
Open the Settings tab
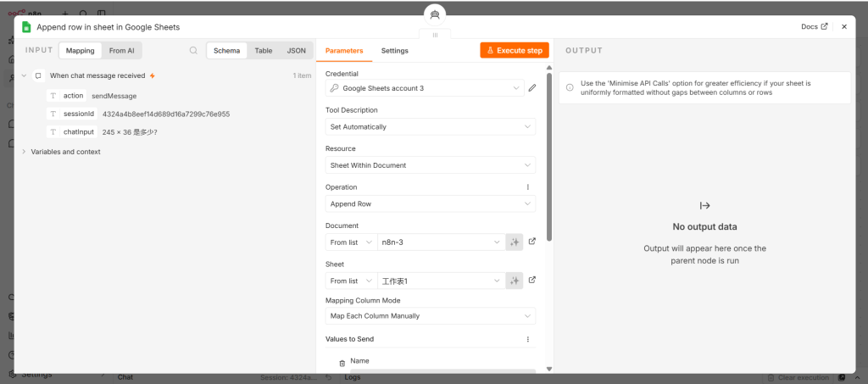pos(395,50)
